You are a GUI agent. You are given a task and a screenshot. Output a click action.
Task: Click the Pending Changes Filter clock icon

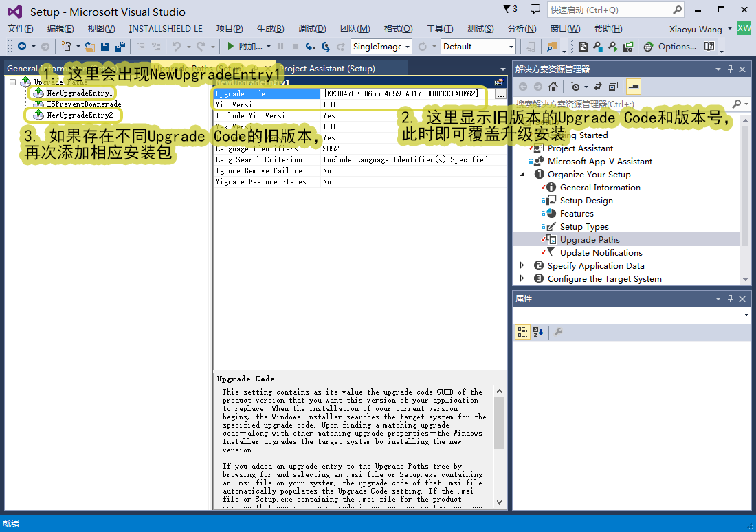pos(575,87)
